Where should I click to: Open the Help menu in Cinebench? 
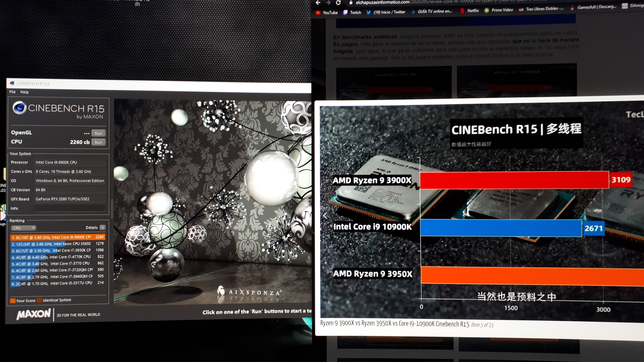[24, 92]
